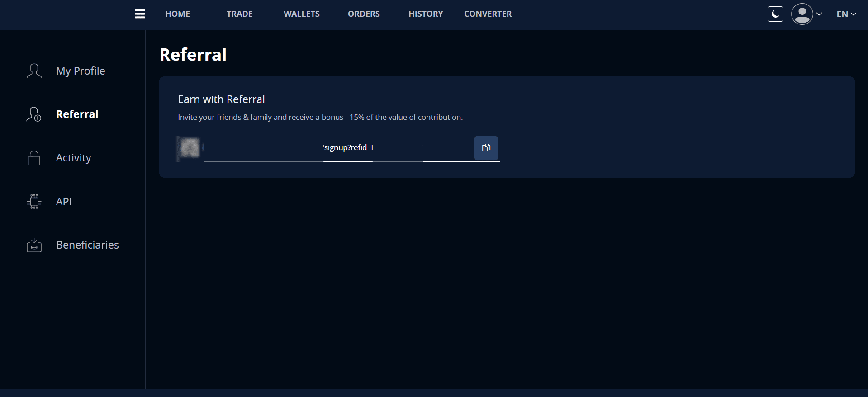This screenshot has height=397, width=868.
Task: Open the CONVERTER tool
Action: (488, 14)
